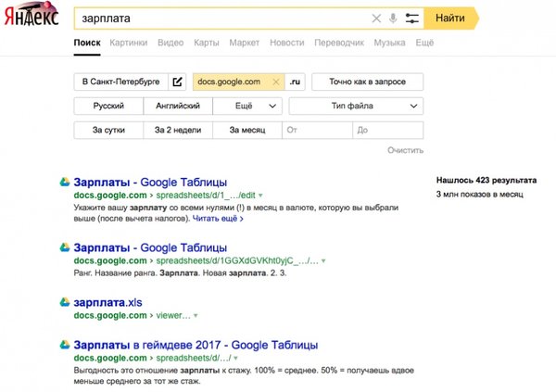Expand the Ещё language dropdown
This screenshot has width=556, height=392.
(x=247, y=107)
